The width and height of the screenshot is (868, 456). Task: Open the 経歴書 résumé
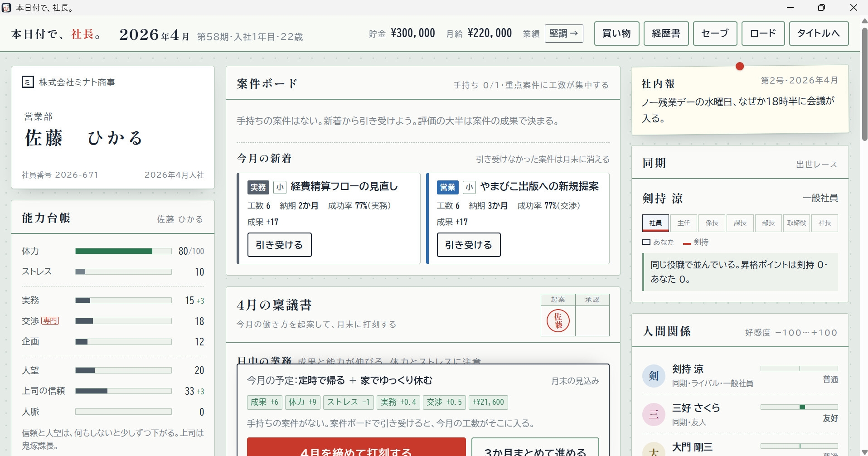(x=666, y=34)
